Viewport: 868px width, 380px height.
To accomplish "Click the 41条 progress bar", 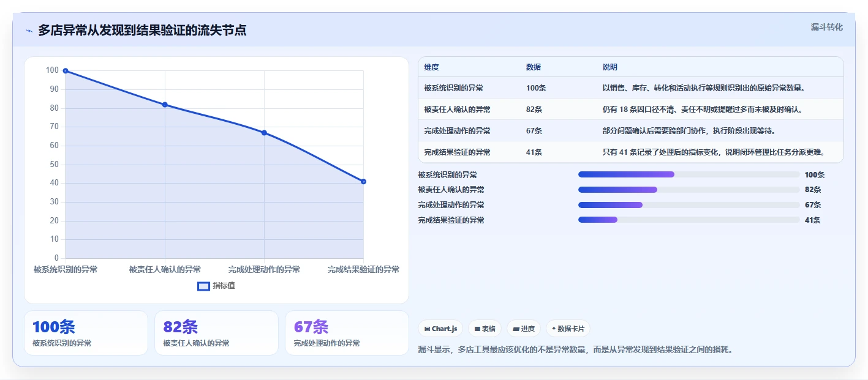I will coord(689,220).
